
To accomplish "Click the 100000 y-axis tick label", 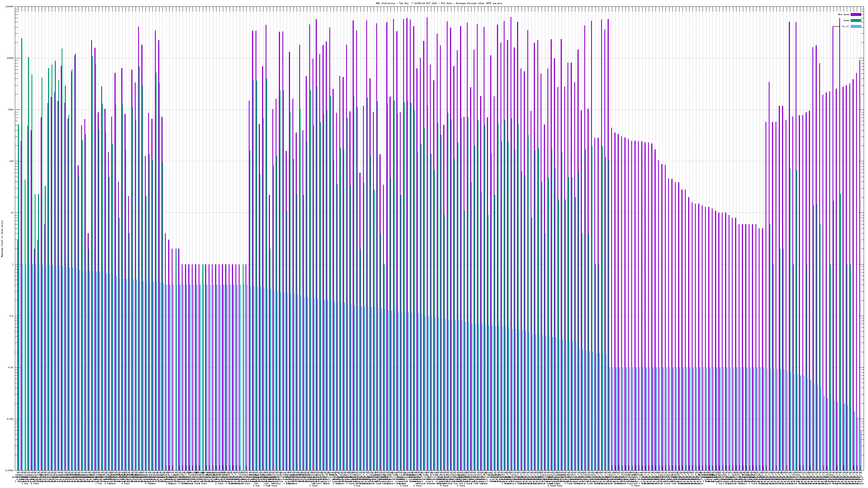I will [x=10, y=7].
